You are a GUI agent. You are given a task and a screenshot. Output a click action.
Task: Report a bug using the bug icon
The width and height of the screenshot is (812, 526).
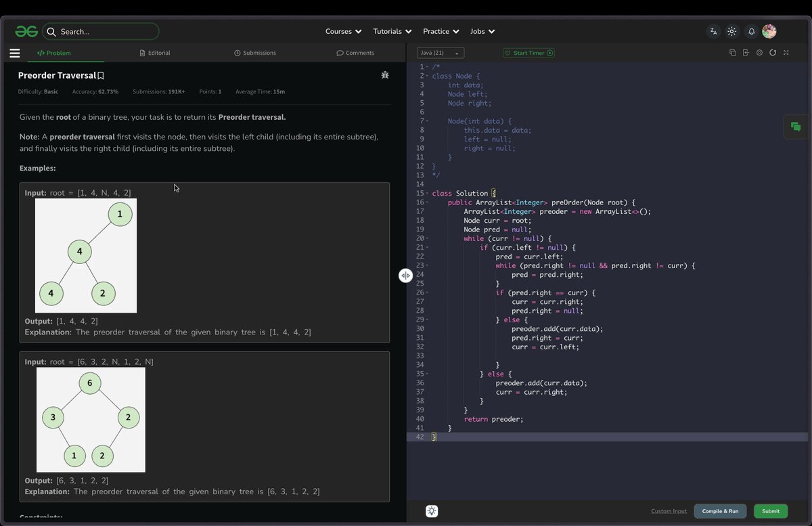385,75
